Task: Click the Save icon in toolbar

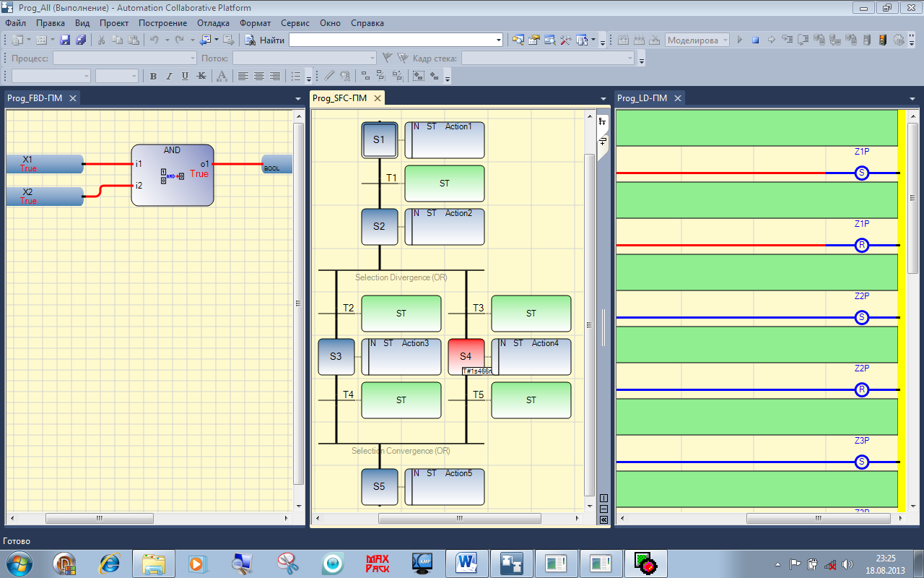Action: [x=65, y=40]
